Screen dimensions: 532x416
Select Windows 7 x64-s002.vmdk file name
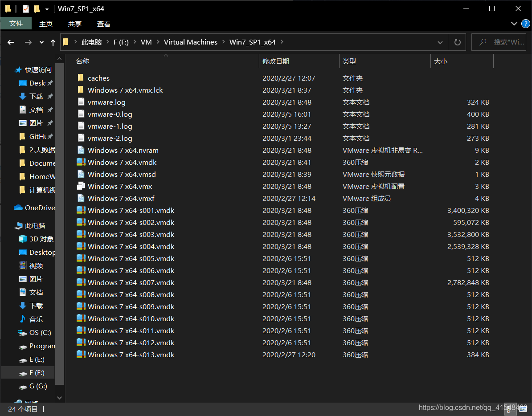point(131,222)
